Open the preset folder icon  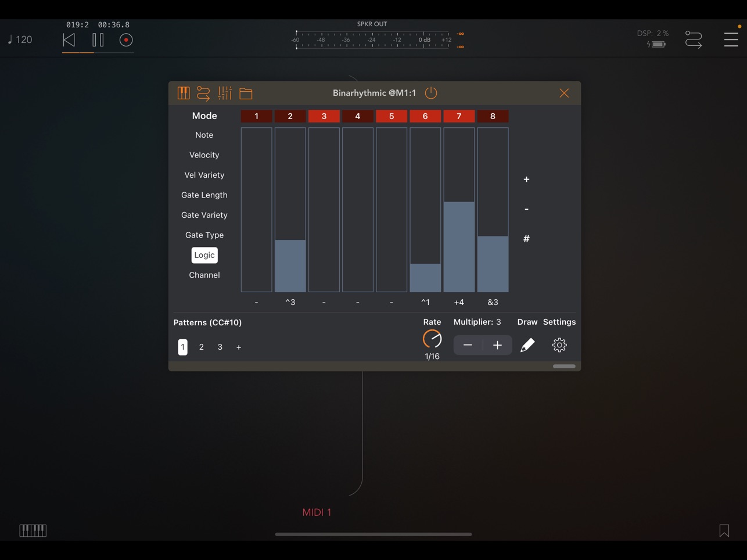[246, 93]
